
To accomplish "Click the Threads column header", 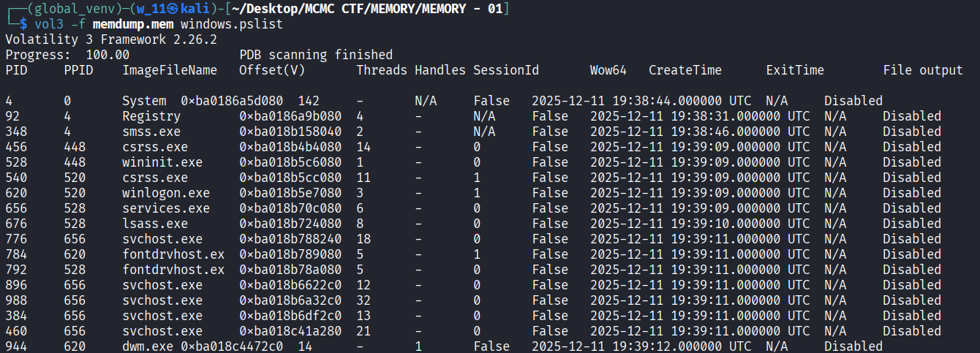I will point(382,70).
